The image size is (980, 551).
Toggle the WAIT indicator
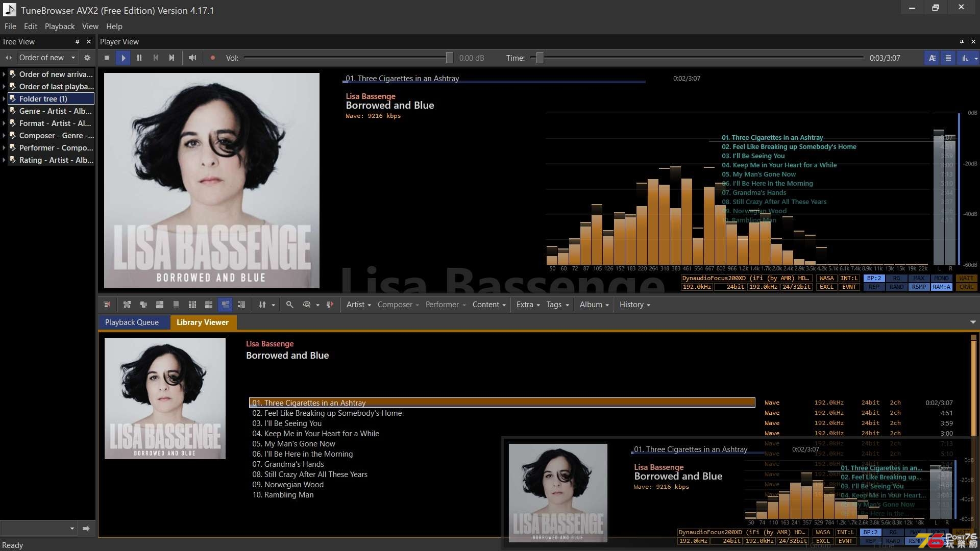pos(966,278)
